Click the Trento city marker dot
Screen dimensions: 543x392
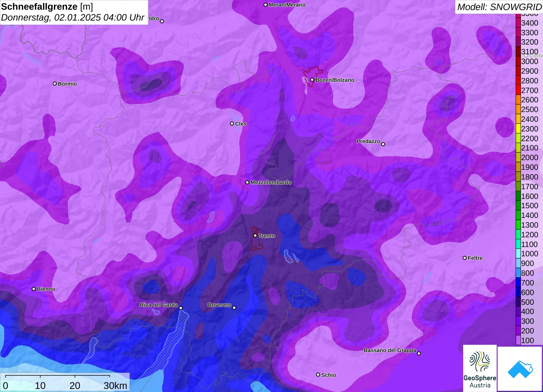pyautogui.click(x=255, y=235)
